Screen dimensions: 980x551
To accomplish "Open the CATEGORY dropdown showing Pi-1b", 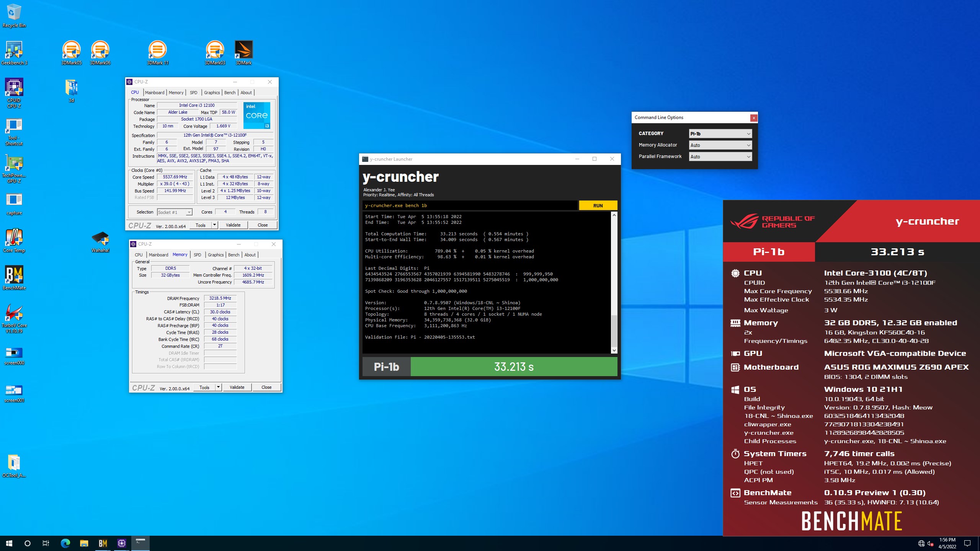I will (720, 134).
